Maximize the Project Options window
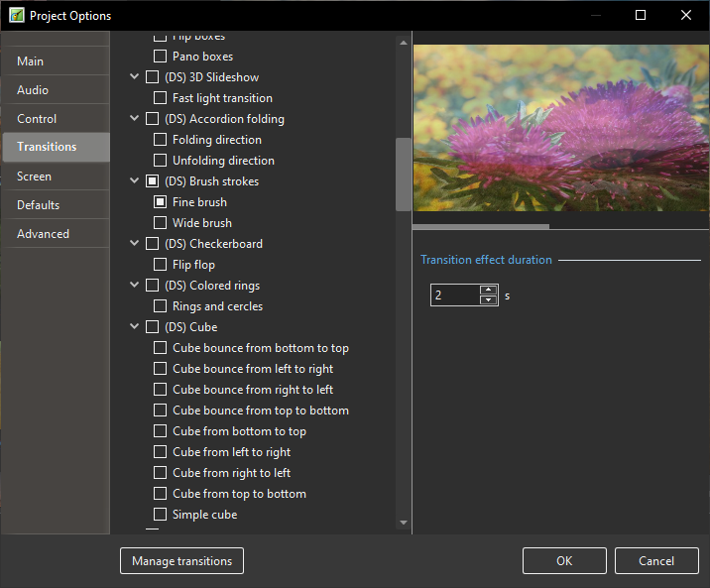This screenshot has width=710, height=588. (x=641, y=15)
